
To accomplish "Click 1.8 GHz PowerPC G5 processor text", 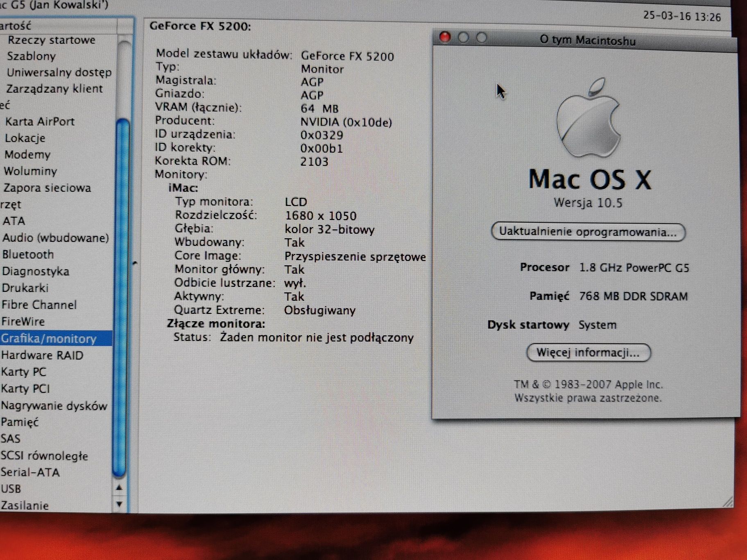I will click(x=634, y=268).
